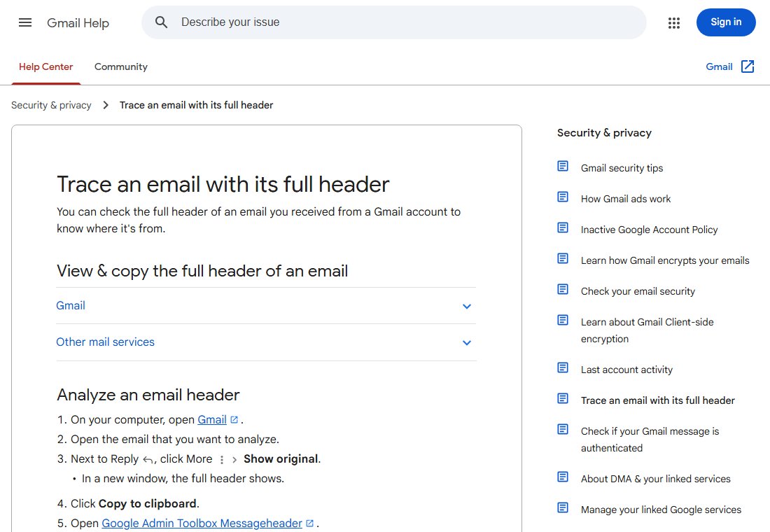
Task: Click the Security & privacy sidebar heading
Action: 604,132
